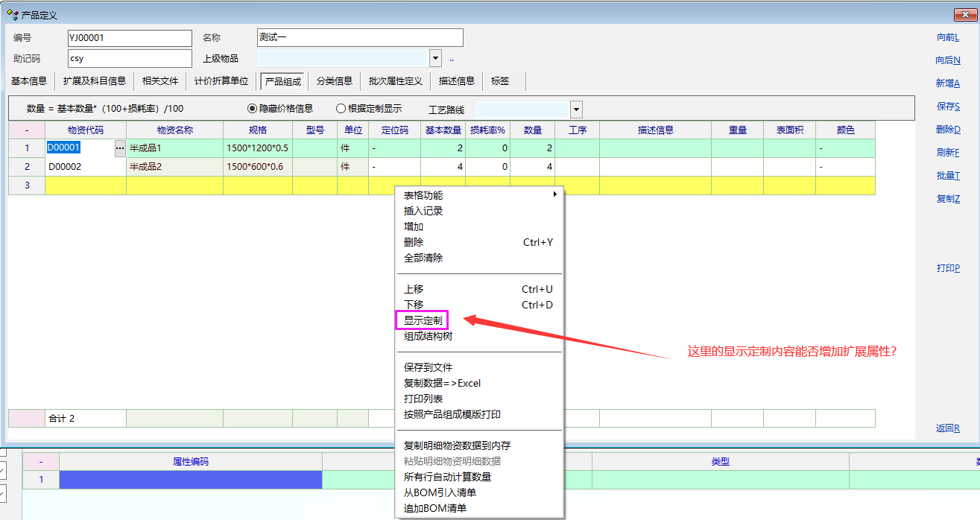Switch to the 基本信息 tab

29,81
